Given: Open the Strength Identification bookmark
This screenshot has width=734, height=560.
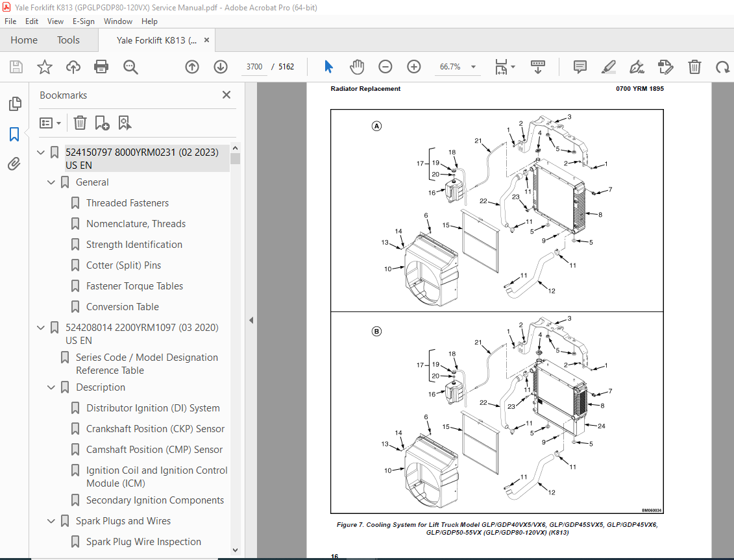Looking at the screenshot, I should pos(134,245).
